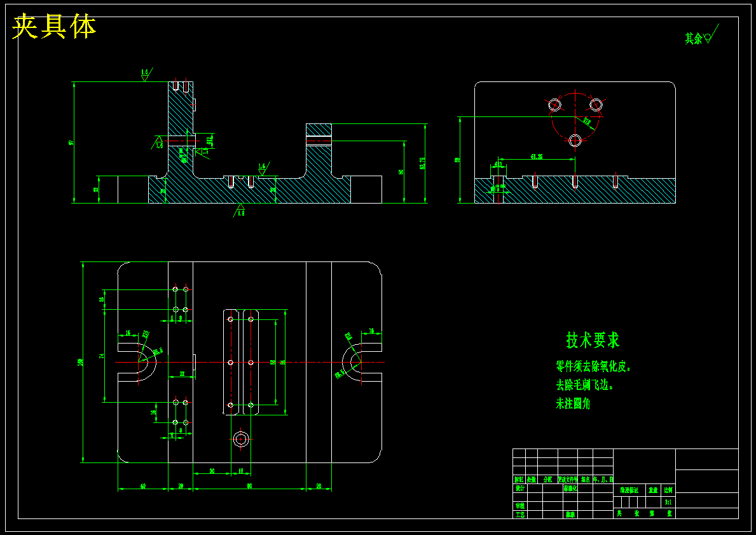Select the 阶段标记 cell
This screenshot has width=756, height=535.
point(629,490)
